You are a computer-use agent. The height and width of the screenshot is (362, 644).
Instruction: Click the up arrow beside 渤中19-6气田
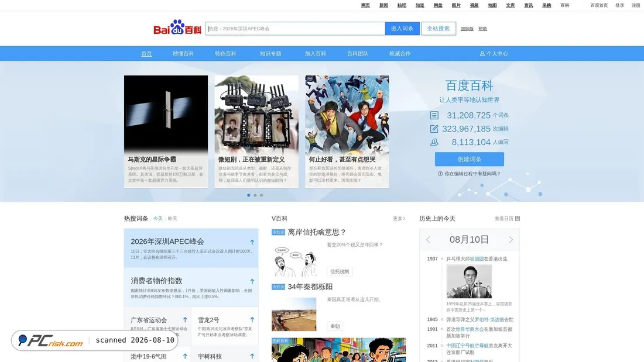(x=185, y=356)
